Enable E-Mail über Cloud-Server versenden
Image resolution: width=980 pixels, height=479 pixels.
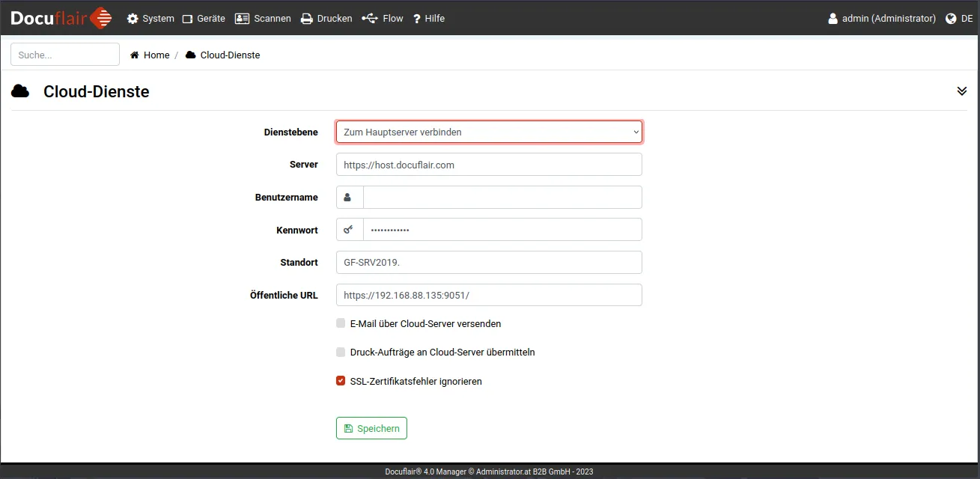pyautogui.click(x=341, y=323)
